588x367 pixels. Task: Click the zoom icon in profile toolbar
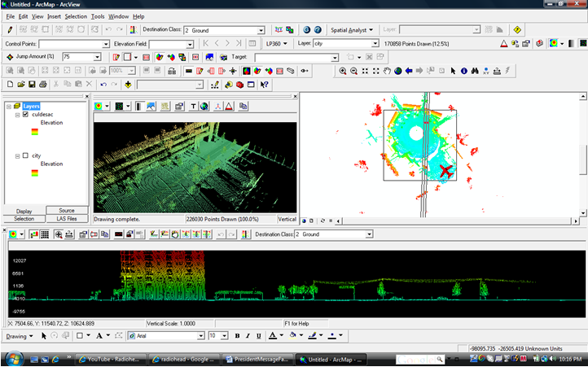pyautogui.click(x=59, y=234)
